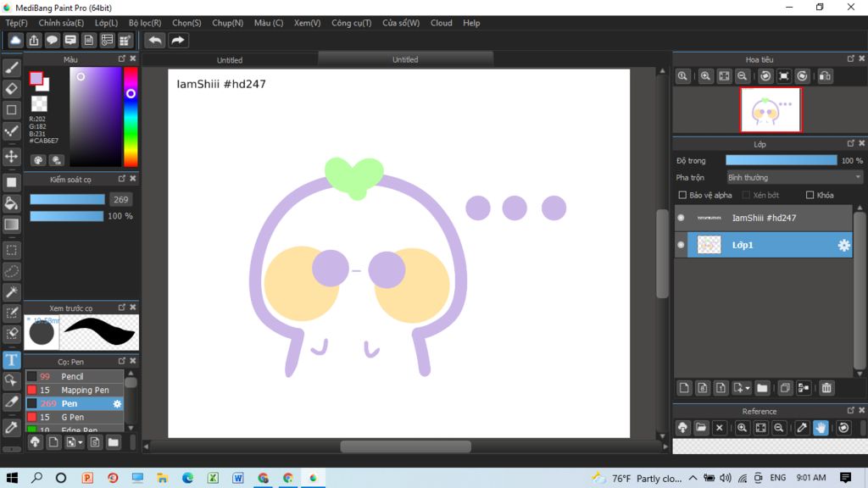Viewport: 868px width, 488px height.
Task: Add a new layer folder
Action: click(762, 388)
